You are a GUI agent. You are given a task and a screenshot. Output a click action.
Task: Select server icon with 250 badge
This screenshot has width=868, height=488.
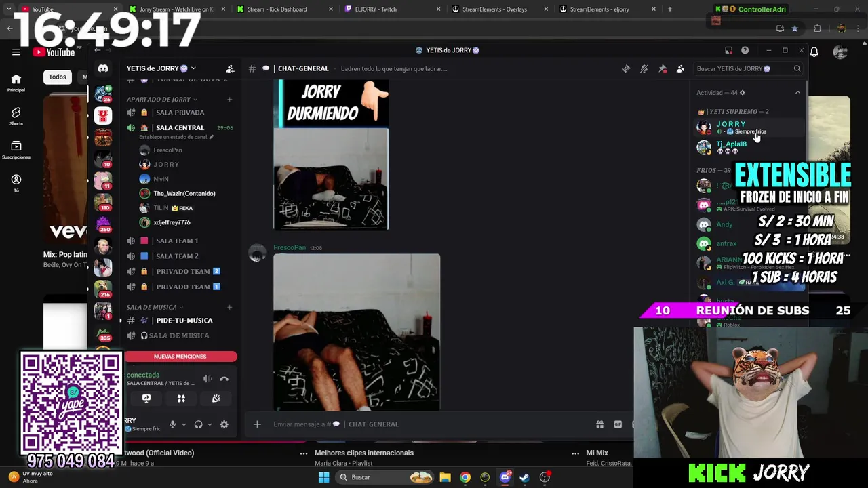click(103, 224)
